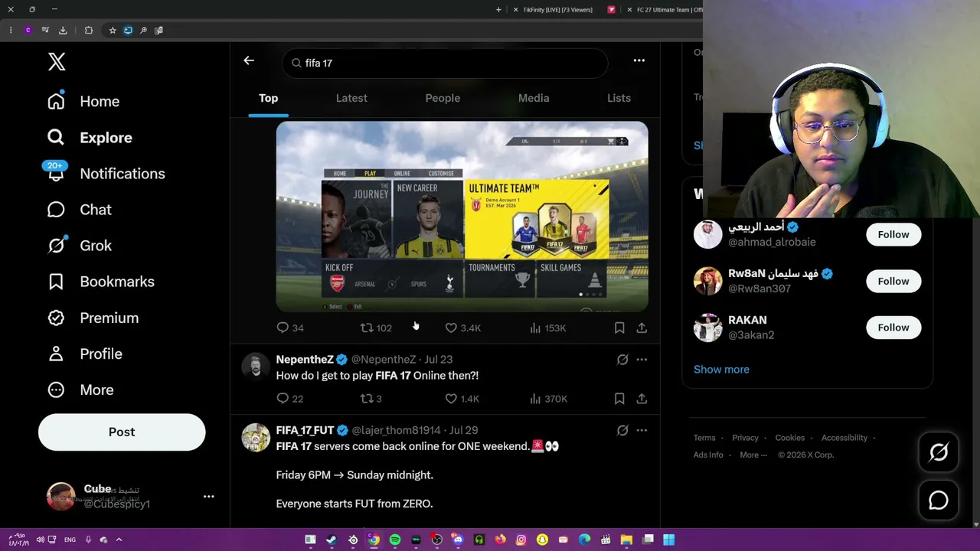Image resolution: width=980 pixels, height=551 pixels.
Task: Open Explore in the left sidebar
Action: (x=90, y=138)
